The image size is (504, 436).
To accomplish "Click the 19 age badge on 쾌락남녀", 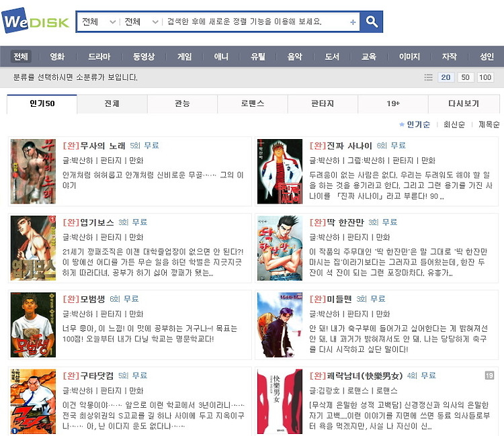I will tap(489, 376).
